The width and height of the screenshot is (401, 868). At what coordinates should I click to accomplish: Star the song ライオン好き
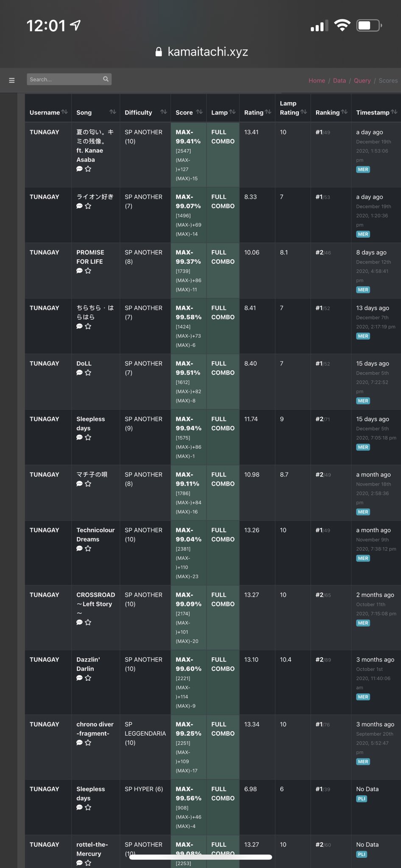click(x=88, y=206)
